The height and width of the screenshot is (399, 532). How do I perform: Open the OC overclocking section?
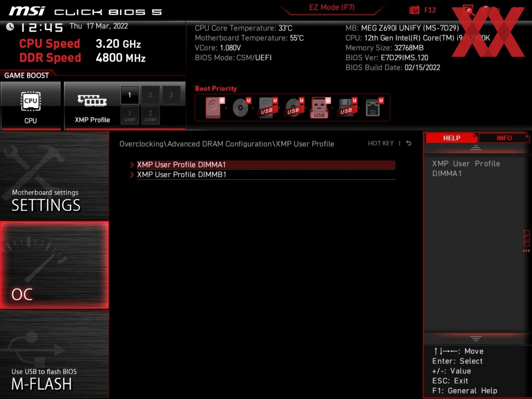tap(54, 265)
